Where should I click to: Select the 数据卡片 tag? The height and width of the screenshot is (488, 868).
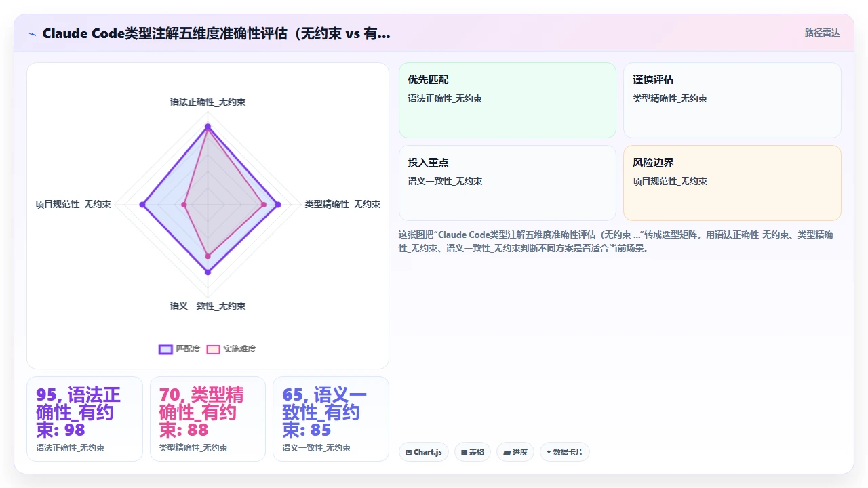(565, 452)
